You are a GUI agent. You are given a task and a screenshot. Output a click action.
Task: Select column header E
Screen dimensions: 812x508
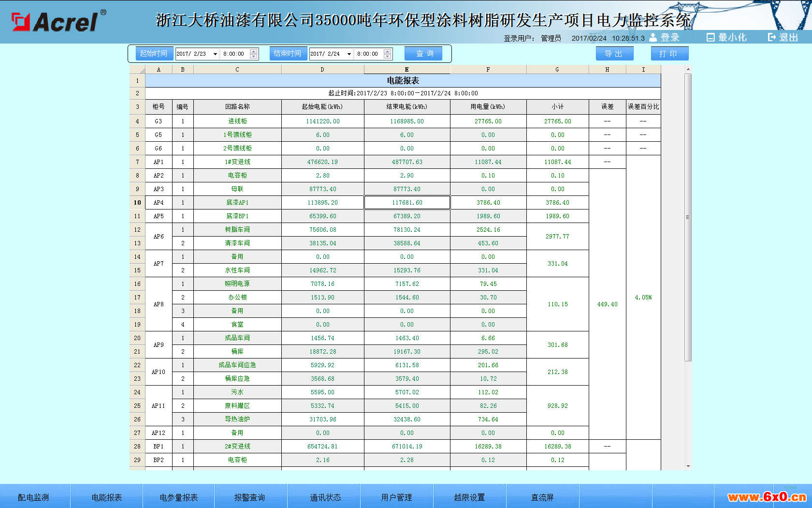tap(407, 70)
